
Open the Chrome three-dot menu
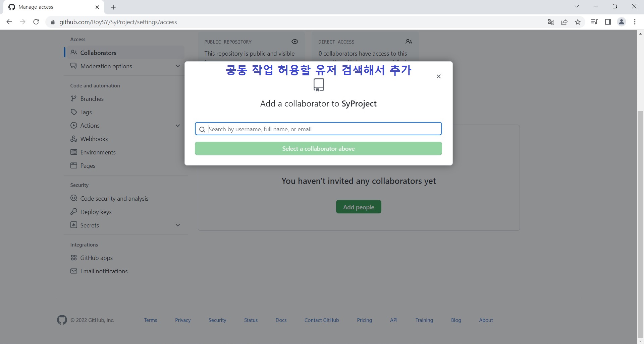tap(635, 22)
